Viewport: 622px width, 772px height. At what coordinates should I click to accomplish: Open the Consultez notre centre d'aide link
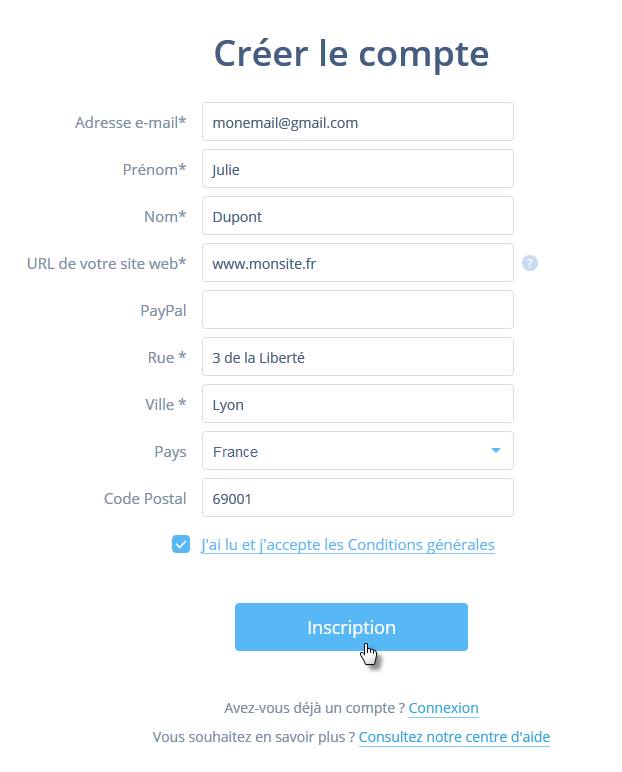point(454,737)
